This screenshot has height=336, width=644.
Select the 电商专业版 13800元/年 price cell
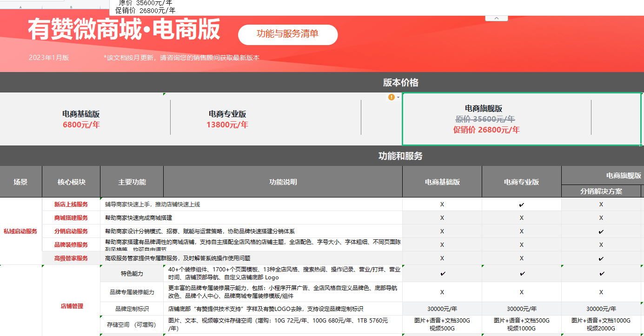[227, 119]
